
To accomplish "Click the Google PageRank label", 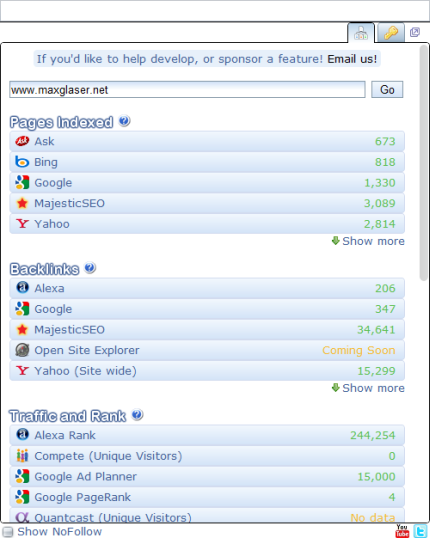I will point(82,497).
